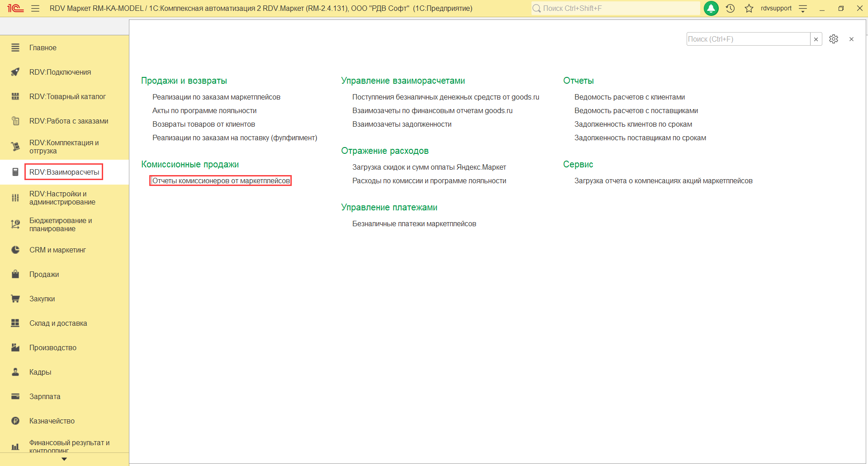
Task: Clear the section search field
Action: pyautogui.click(x=816, y=39)
